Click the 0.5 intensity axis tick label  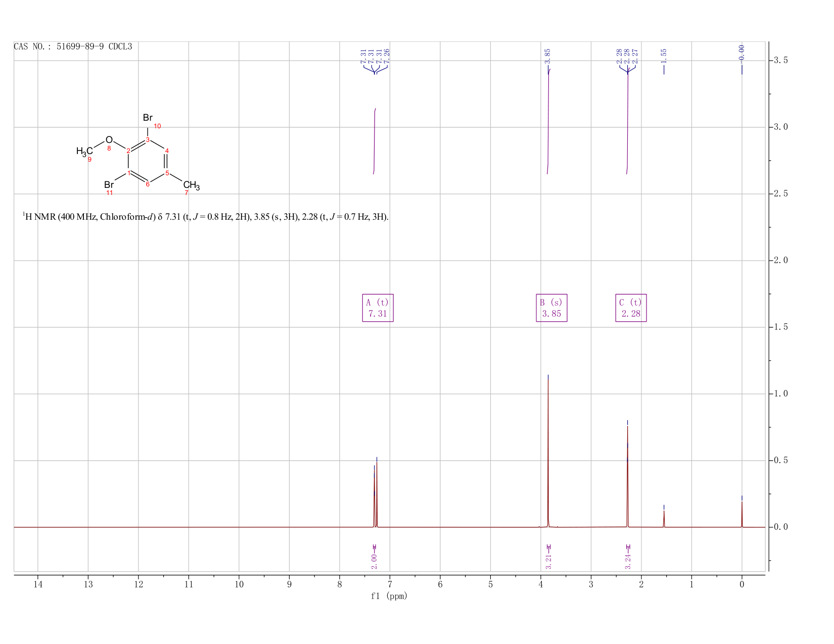[781, 461]
